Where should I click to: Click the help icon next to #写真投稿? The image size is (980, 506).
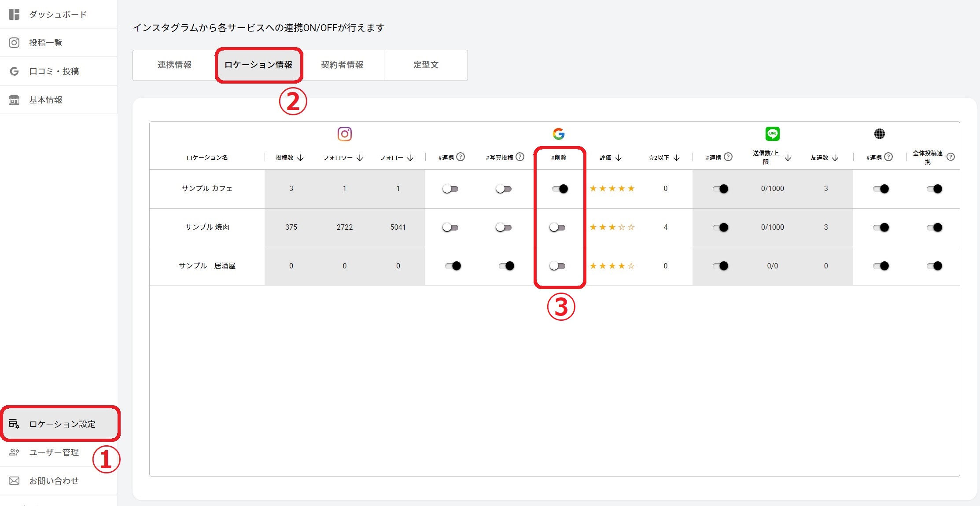520,157
